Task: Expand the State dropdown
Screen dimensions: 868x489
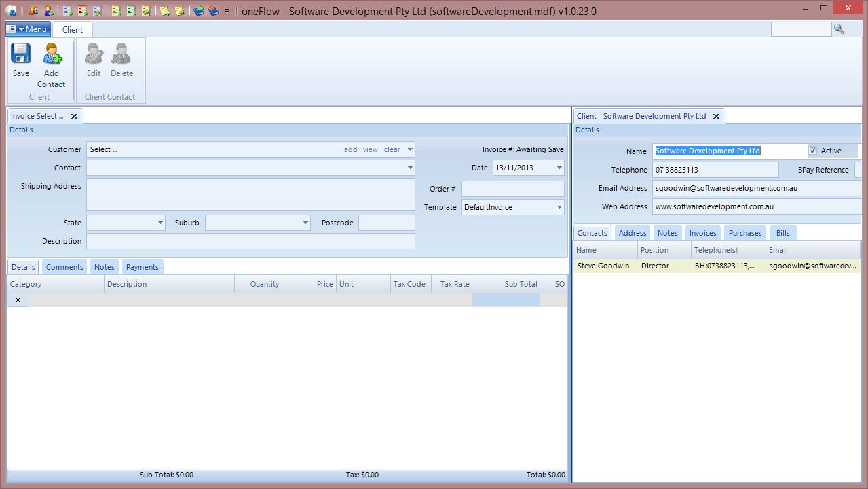Action: [x=160, y=223]
